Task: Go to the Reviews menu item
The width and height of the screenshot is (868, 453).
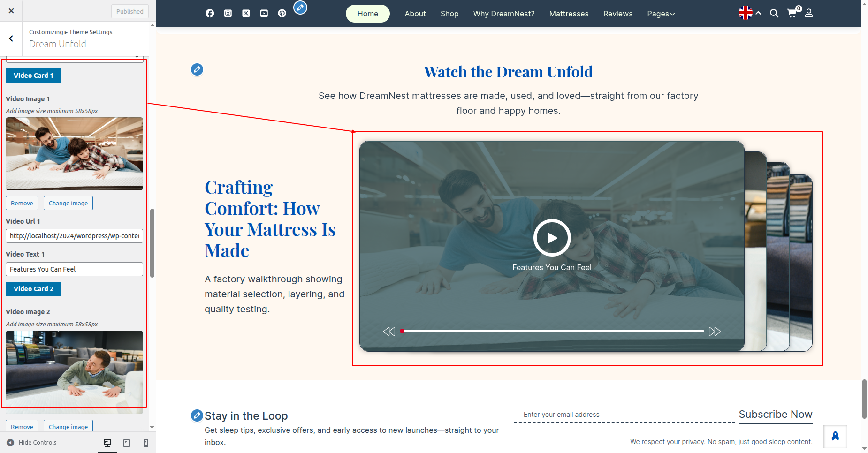Action: pyautogui.click(x=617, y=14)
